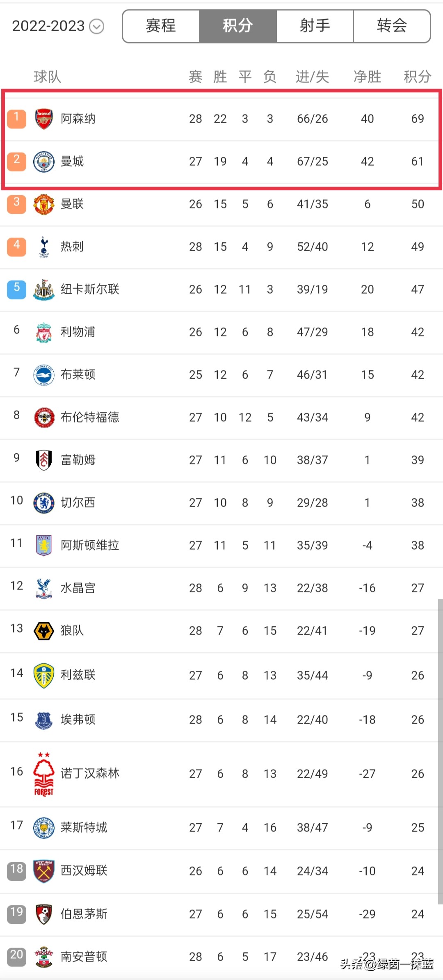This screenshot has height=980, width=443.
Task: Open the 阿斯顿维拉 team name link
Action: [90, 545]
